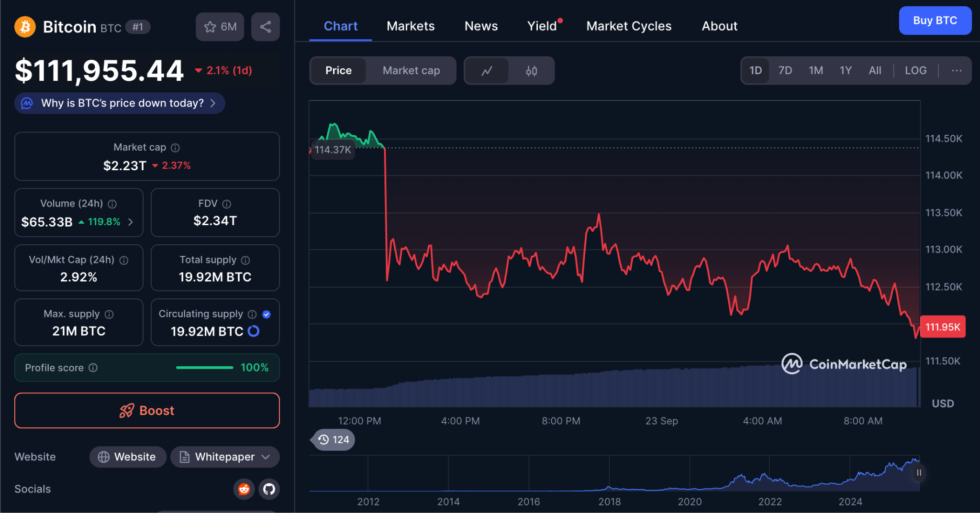Open the GitHub social link
This screenshot has height=513, width=980.
pos(269,489)
